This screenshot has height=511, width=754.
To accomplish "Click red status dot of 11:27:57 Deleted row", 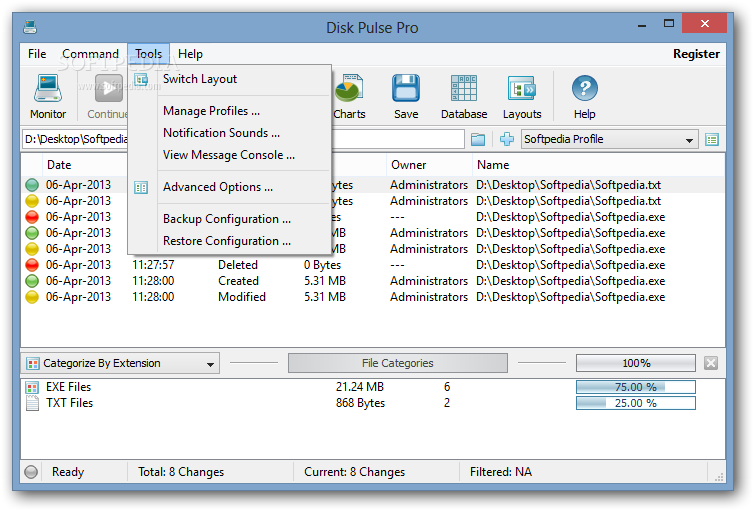I will 32,265.
